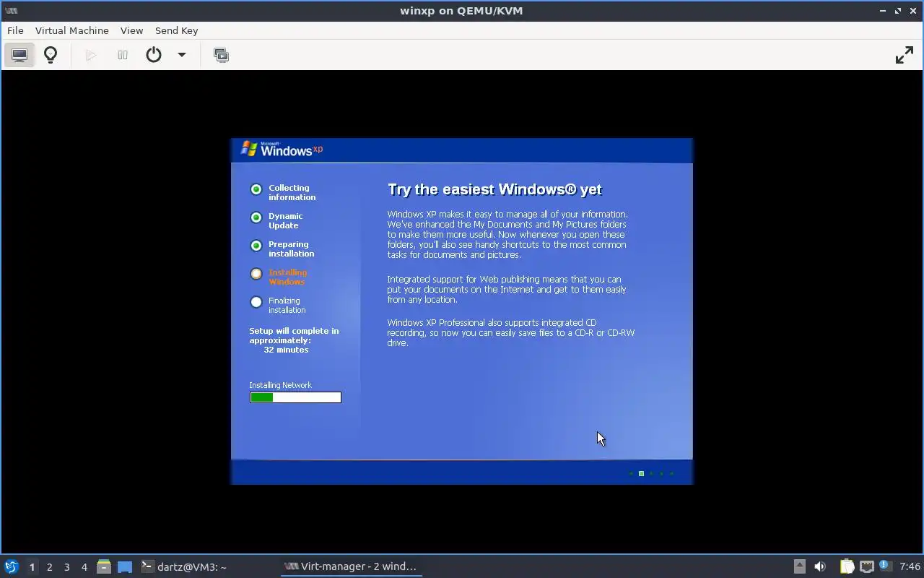Open the File menu
This screenshot has width=924, height=578.
(x=15, y=30)
